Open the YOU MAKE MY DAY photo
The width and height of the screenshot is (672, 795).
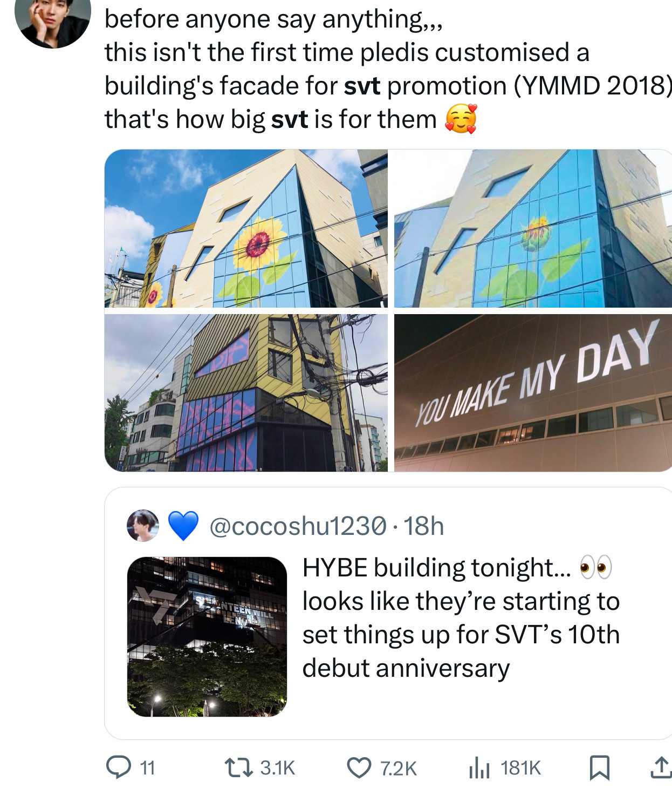click(533, 393)
